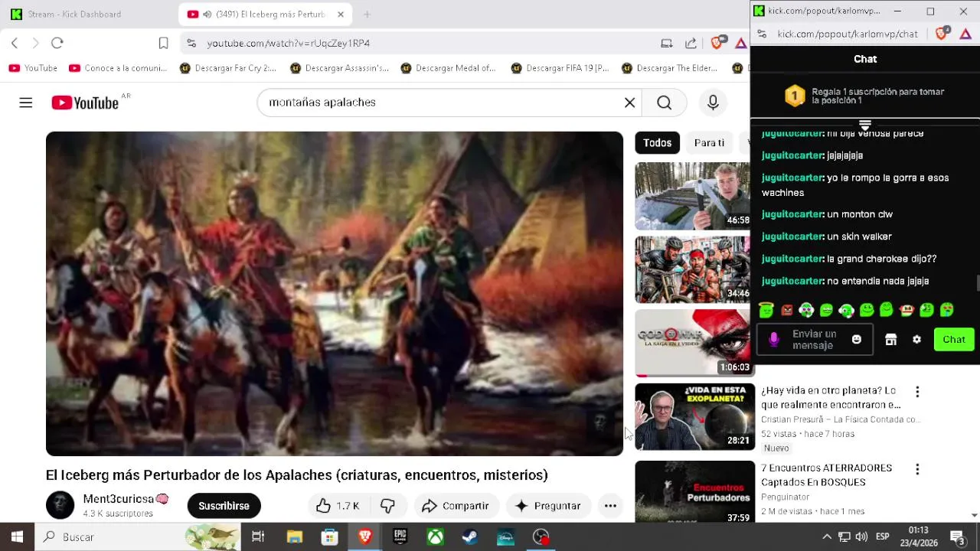Open the emoji picker in Kick chat input

pyautogui.click(x=857, y=340)
